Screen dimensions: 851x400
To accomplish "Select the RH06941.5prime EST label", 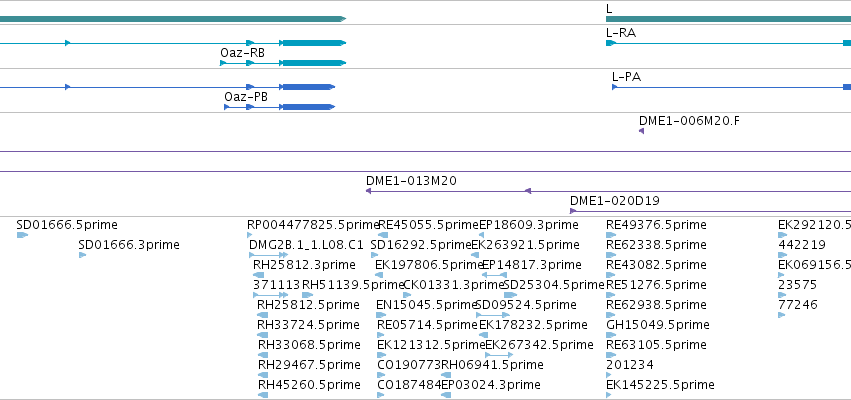I will pos(493,364).
